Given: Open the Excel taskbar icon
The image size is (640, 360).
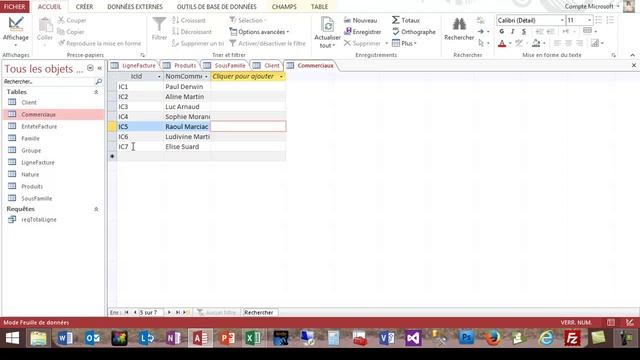Looking at the screenshot, I should (253, 338).
